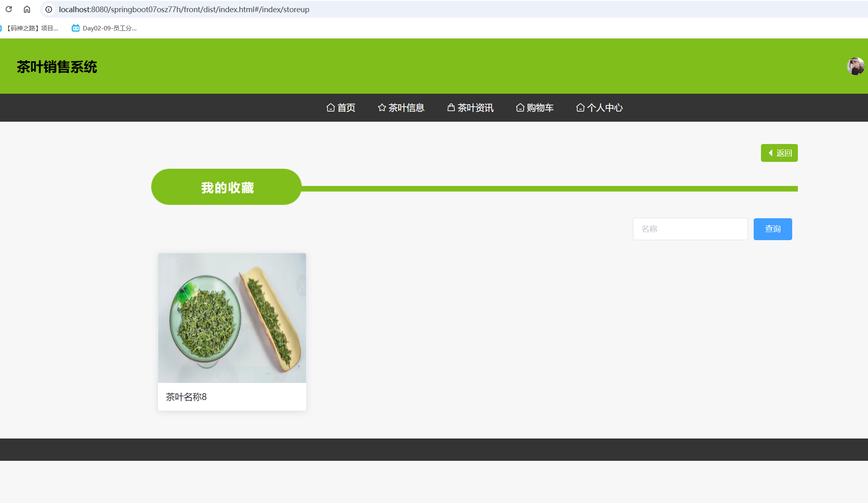The image size is (868, 503).
Task: Open the 个人中心 menu item
Action: pos(604,107)
